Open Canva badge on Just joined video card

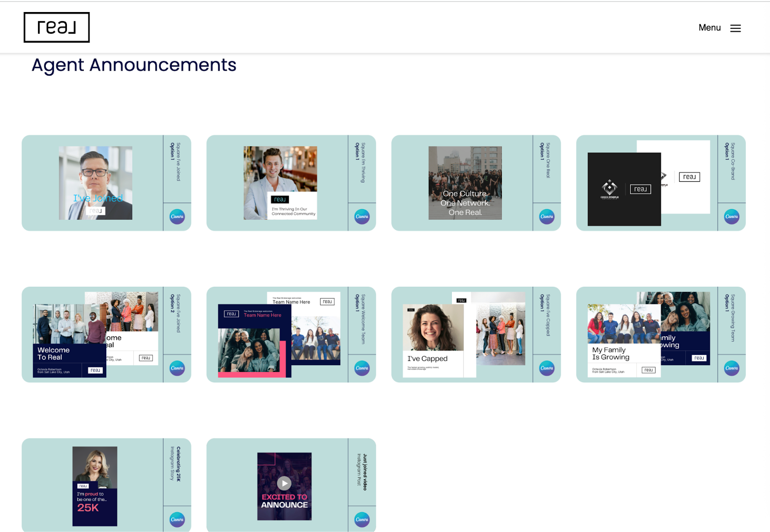[x=362, y=519]
